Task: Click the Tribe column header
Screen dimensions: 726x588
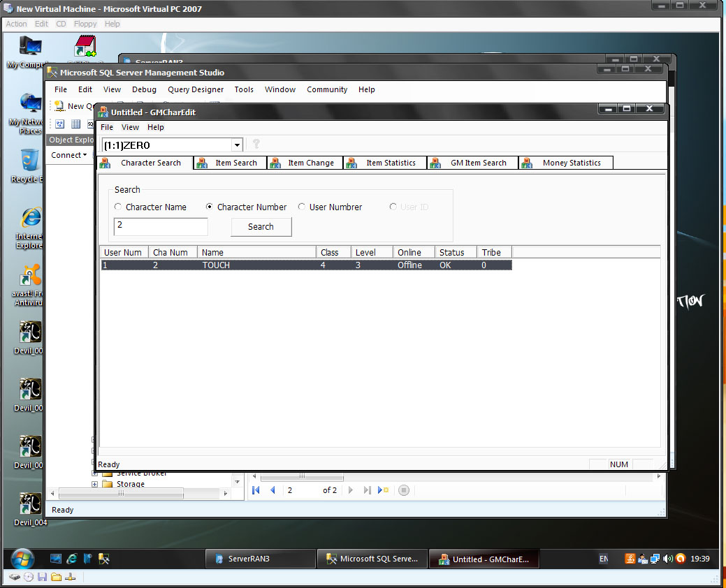Action: (x=494, y=253)
